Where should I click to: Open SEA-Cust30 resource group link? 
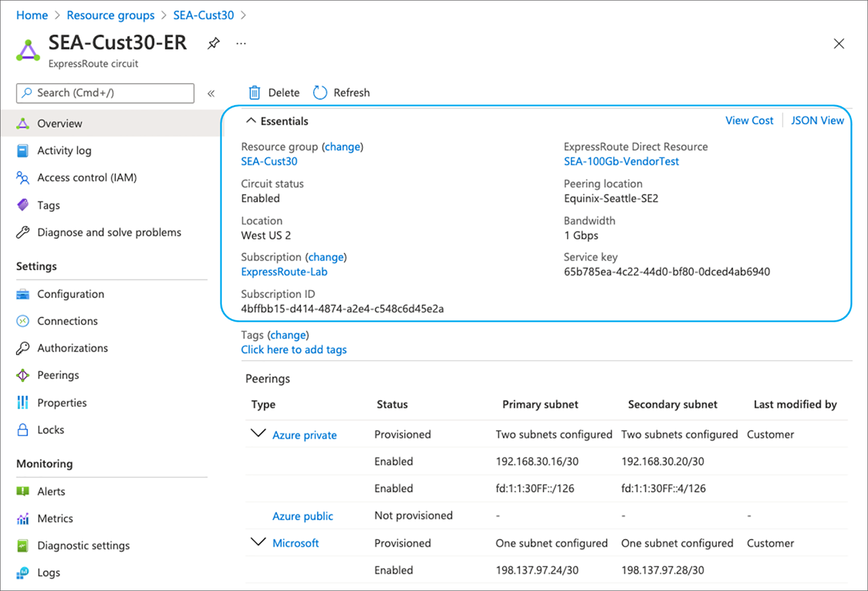(269, 161)
